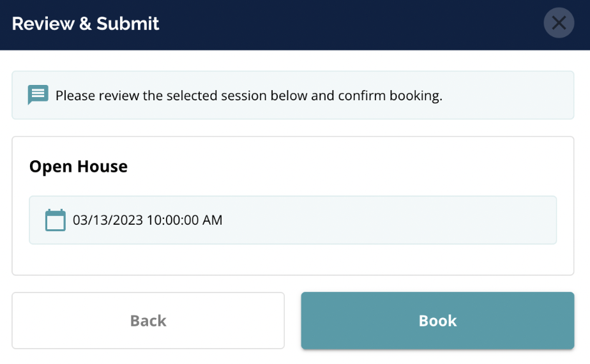Click the "AM" text in the session time

coord(212,220)
